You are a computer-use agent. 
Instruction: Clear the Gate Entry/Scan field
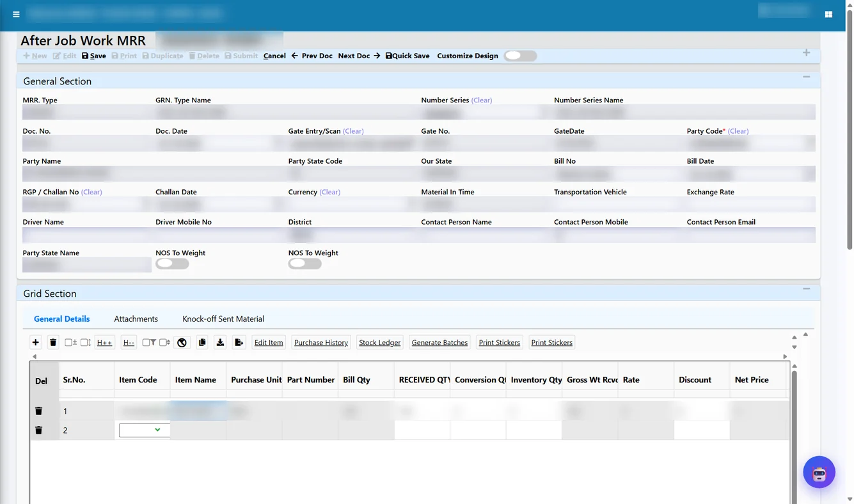pos(353,130)
